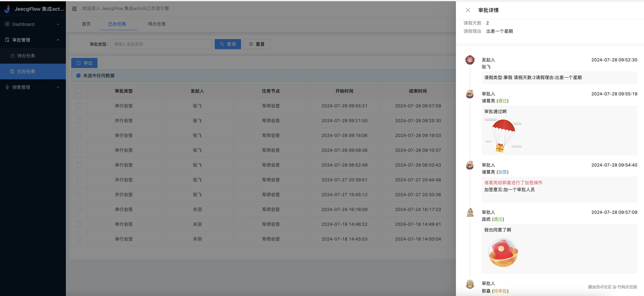Click the info icon beside 未选中任何数据
644x296 pixels.
pos(78,76)
